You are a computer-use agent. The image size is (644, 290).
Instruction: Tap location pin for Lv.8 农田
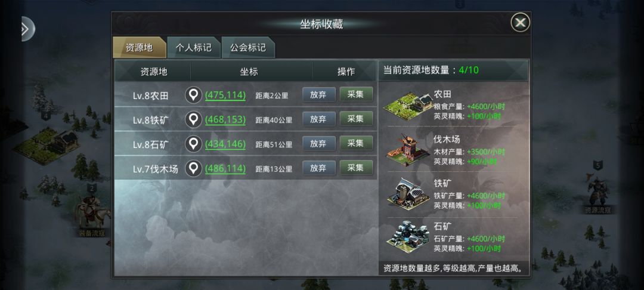(x=193, y=95)
